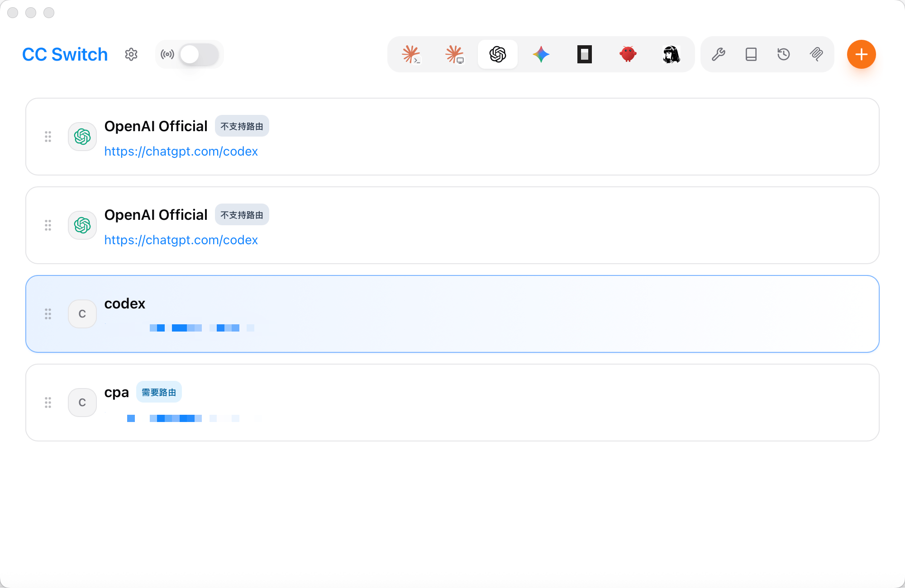
Task: Open second OpenAI Official chatgpt.com/codex link
Action: 181,240
